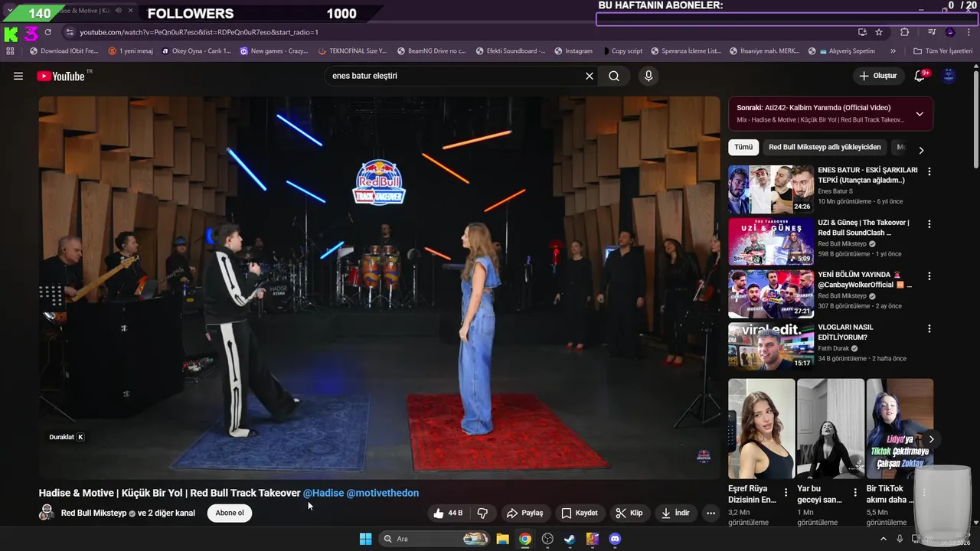
Task: Click the magnifier search button
Action: tap(614, 76)
